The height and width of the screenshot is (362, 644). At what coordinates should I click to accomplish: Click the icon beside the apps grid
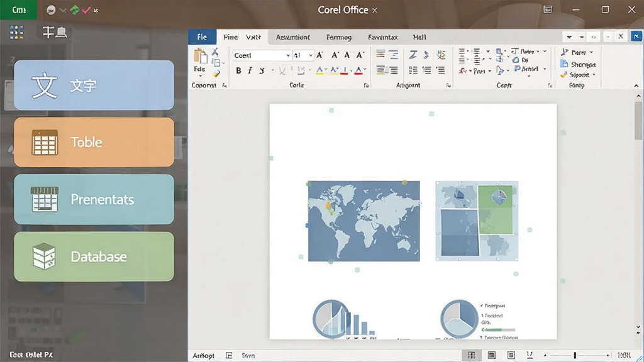pos(55,32)
